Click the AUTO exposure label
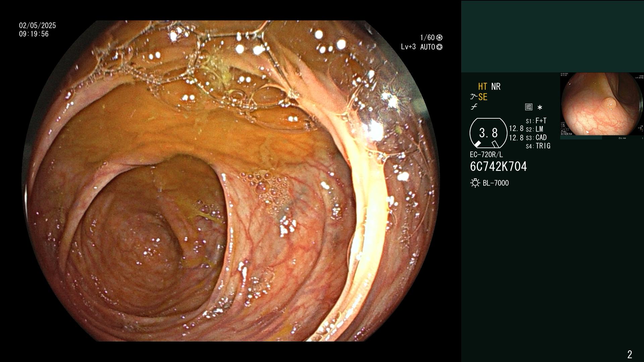 428,47
